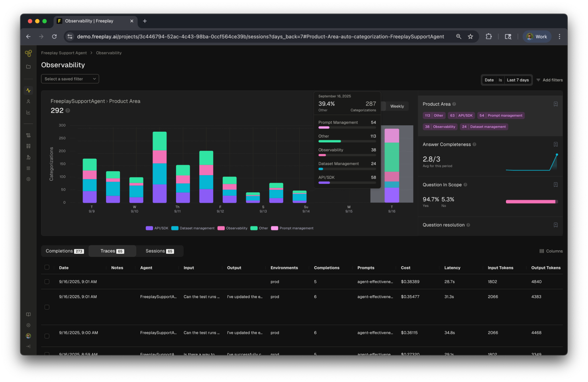This screenshot has height=382, width=588.
Task: Check the first 9/16/2025, 9:01 AM row
Action: coord(47,282)
